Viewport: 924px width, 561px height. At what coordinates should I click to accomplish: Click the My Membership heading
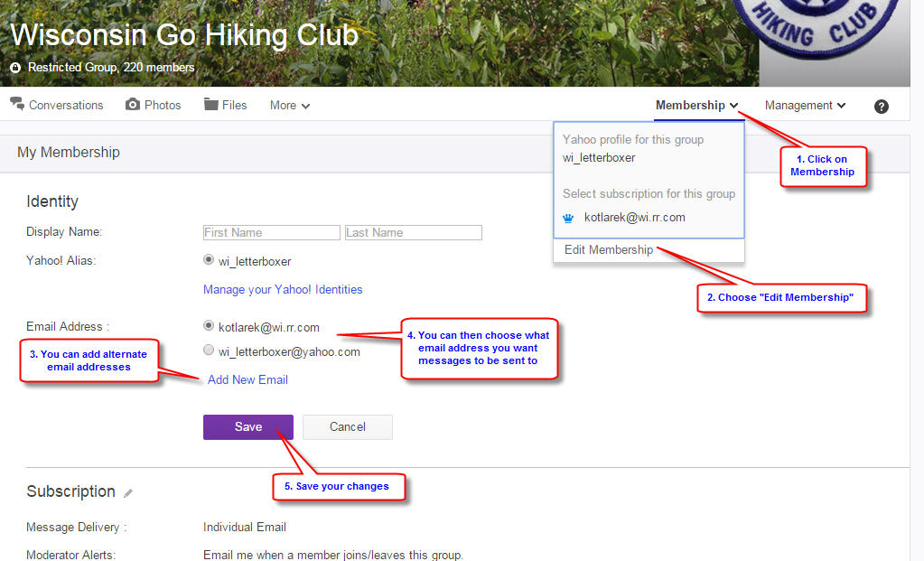pos(69,152)
